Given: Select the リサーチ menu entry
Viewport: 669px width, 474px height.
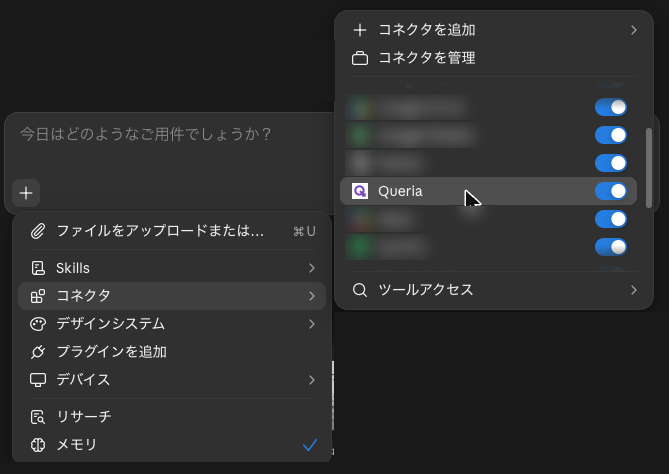Looking at the screenshot, I should click(x=172, y=417).
